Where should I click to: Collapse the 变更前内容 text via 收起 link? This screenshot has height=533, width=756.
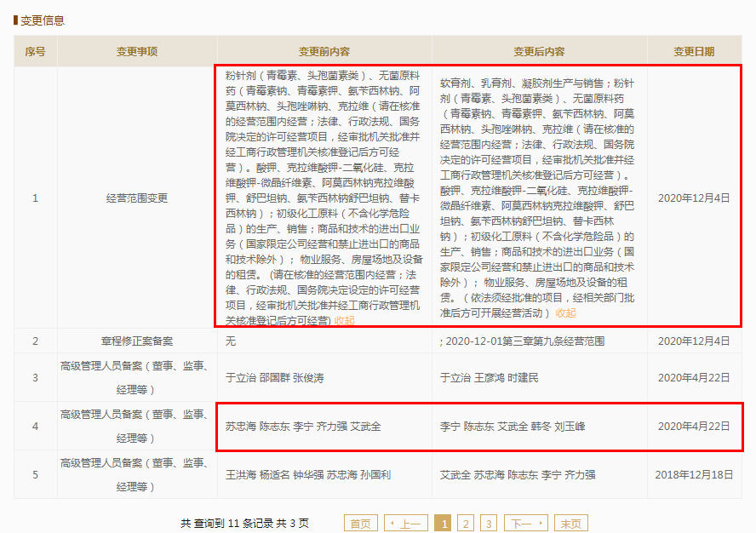344,320
